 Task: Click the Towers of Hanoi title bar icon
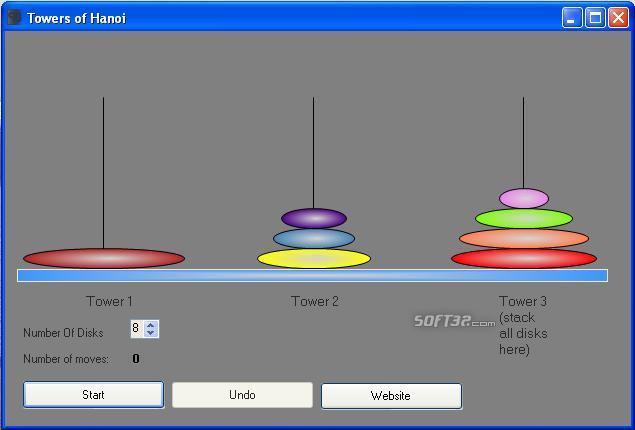point(15,18)
